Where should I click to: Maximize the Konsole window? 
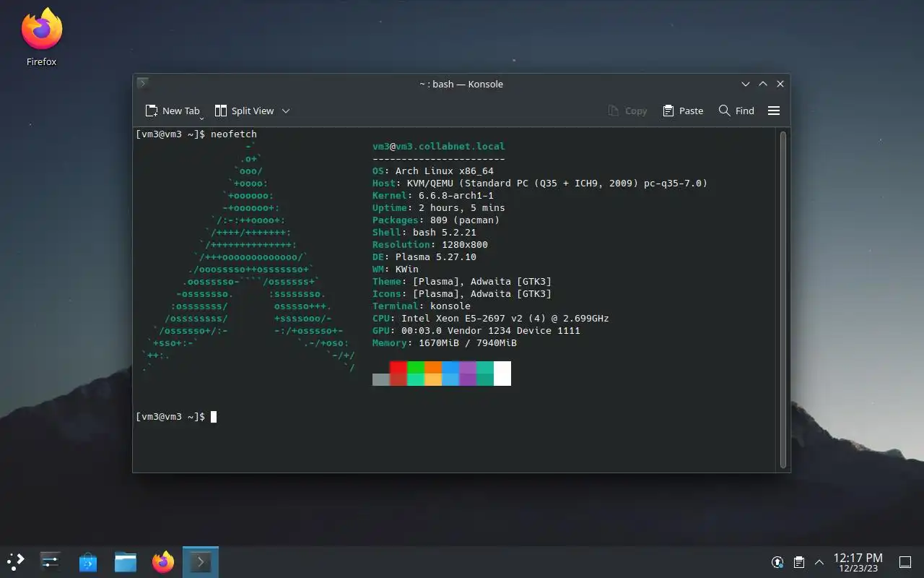click(763, 84)
